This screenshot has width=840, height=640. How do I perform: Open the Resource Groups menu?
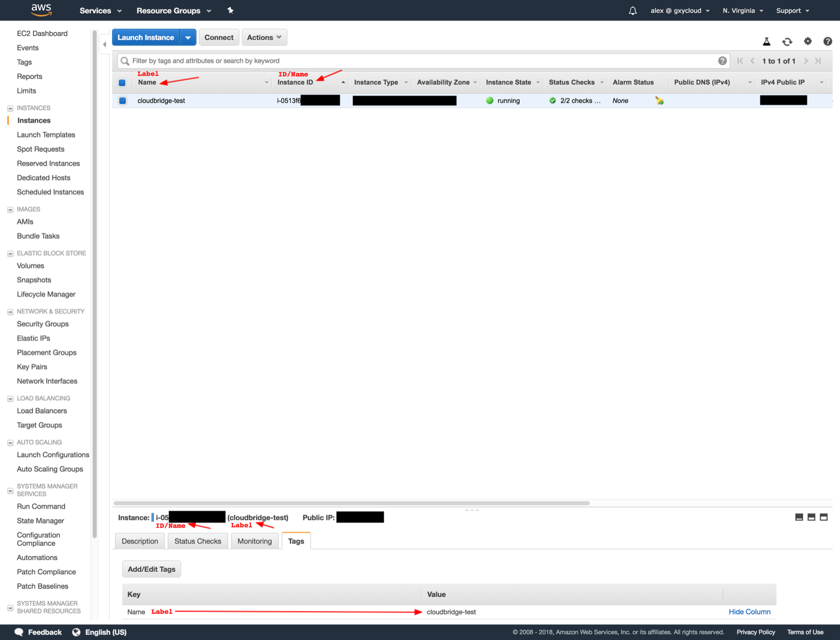174,11
